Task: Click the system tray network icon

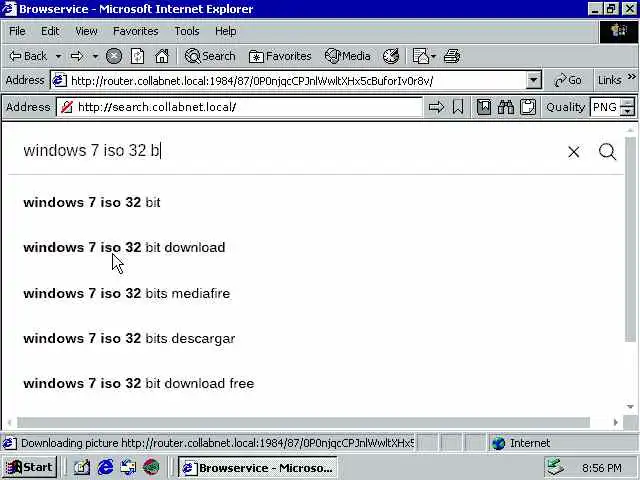Action: point(556,467)
